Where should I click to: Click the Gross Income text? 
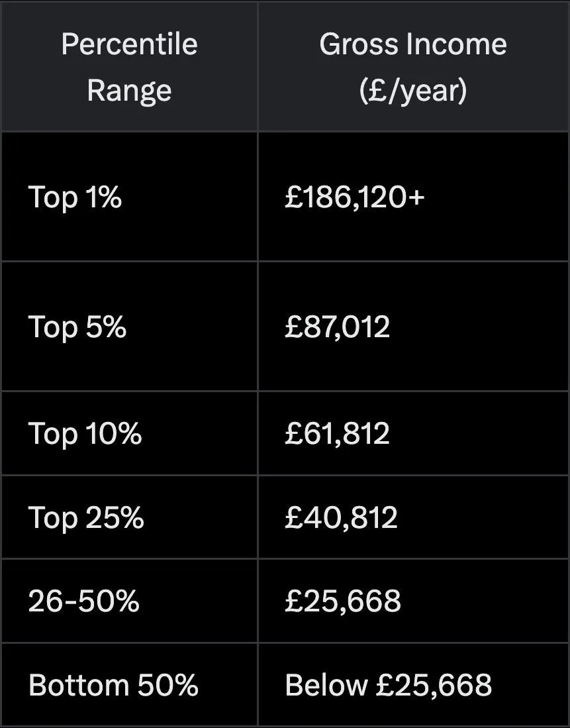413,44
